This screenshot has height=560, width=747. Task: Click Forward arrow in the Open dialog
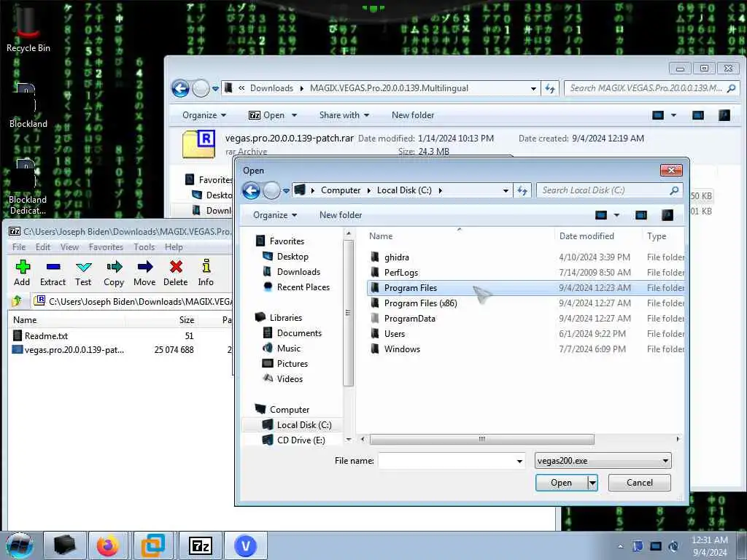(271, 190)
